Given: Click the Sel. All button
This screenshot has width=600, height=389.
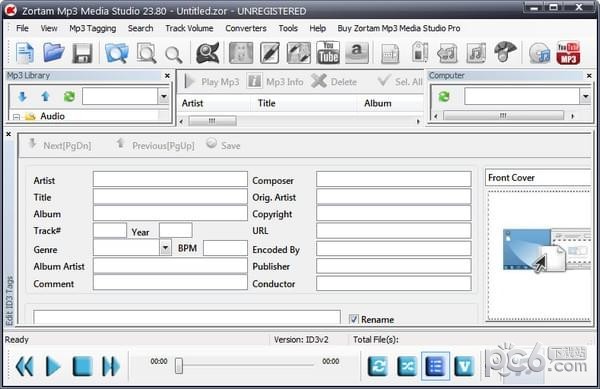Looking at the screenshot, I should [x=400, y=81].
